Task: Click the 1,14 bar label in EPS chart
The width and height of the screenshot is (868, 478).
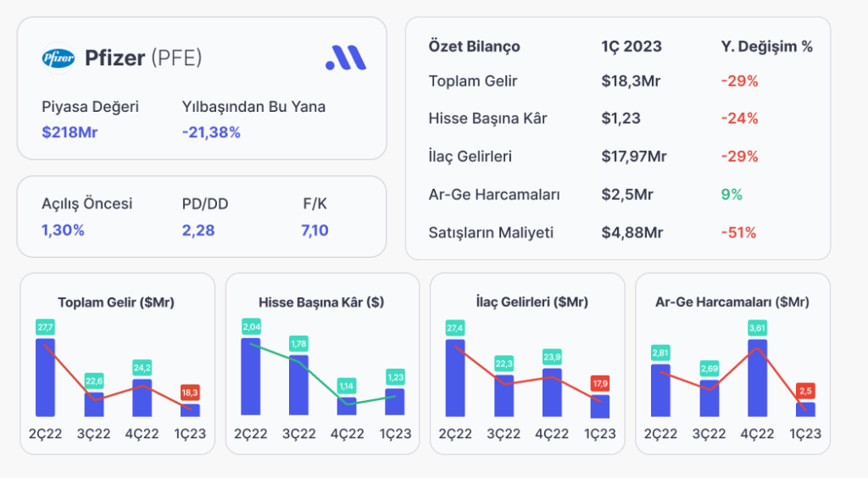Action: pyautogui.click(x=347, y=386)
